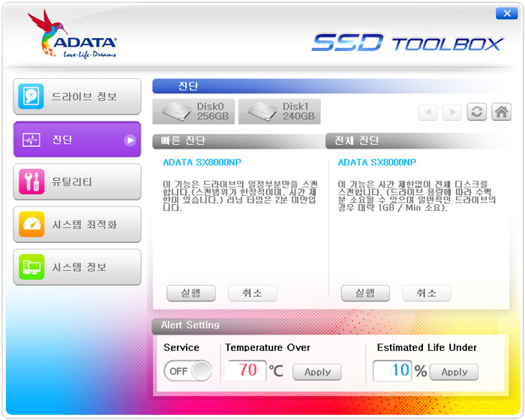Click the Alert Setting header
This screenshot has width=525, height=420.
[x=330, y=325]
